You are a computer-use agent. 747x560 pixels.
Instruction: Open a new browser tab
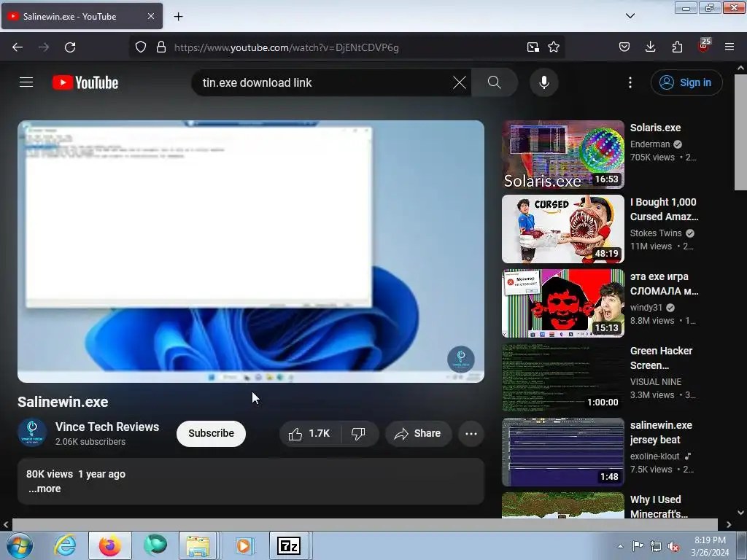(178, 17)
